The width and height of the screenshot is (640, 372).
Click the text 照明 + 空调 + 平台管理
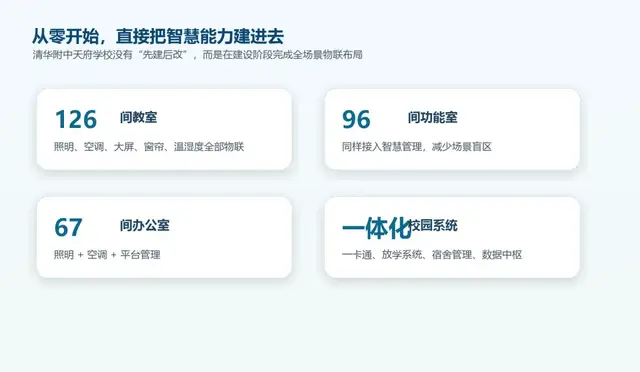click(107, 255)
